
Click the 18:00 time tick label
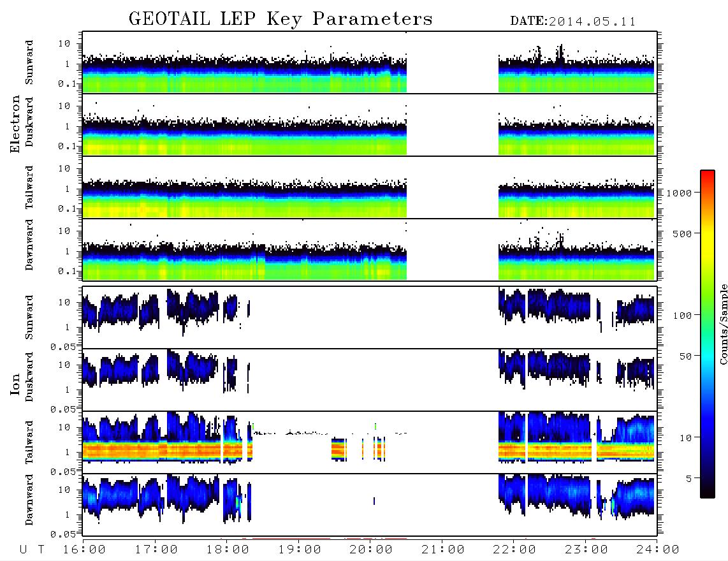click(x=228, y=550)
